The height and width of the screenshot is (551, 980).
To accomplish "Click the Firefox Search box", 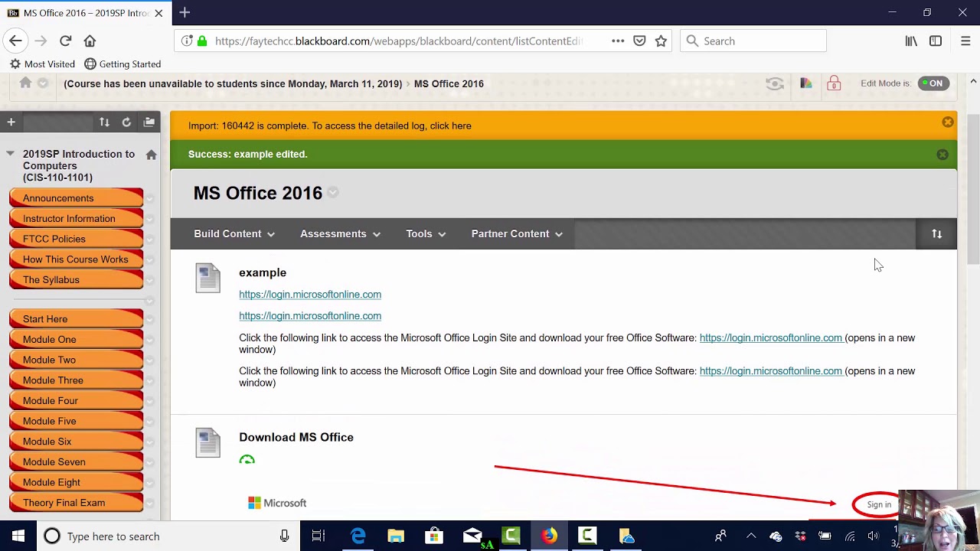I will (753, 41).
